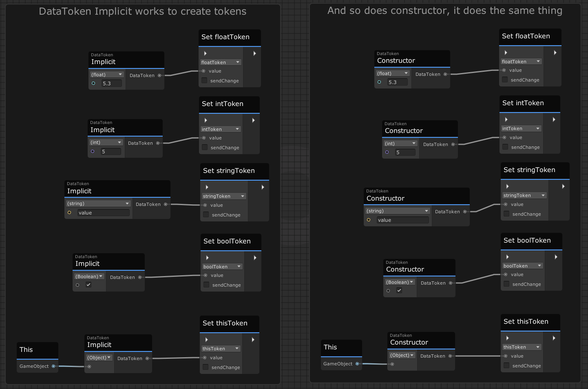
Task: Open the (float) type dropdown on Implicit node
Action: click(x=107, y=75)
